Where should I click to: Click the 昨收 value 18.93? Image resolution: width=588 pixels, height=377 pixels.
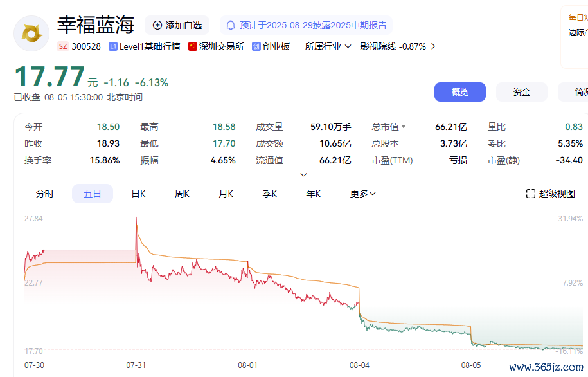tap(108, 144)
